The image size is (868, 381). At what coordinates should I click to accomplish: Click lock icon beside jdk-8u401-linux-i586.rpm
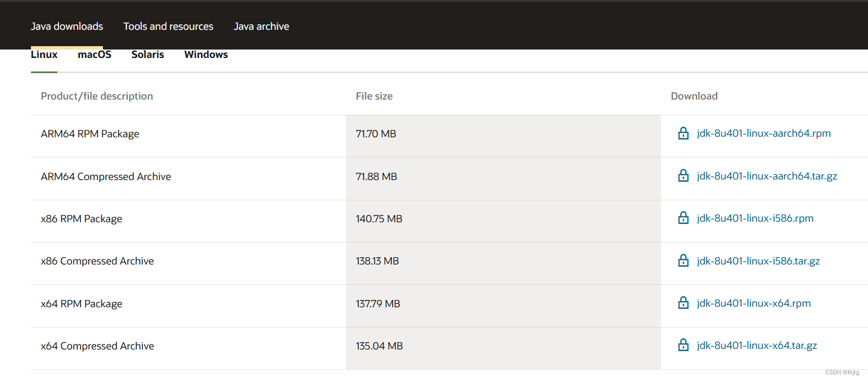683,218
